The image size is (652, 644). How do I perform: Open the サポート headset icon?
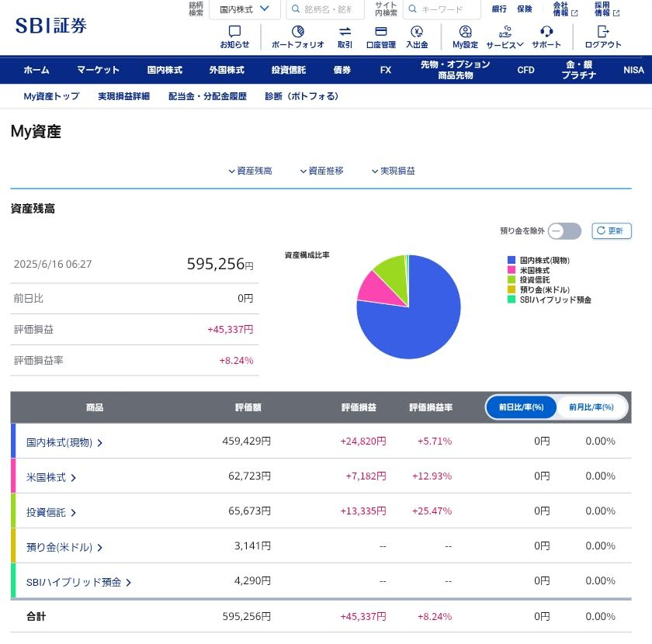pyautogui.click(x=546, y=32)
